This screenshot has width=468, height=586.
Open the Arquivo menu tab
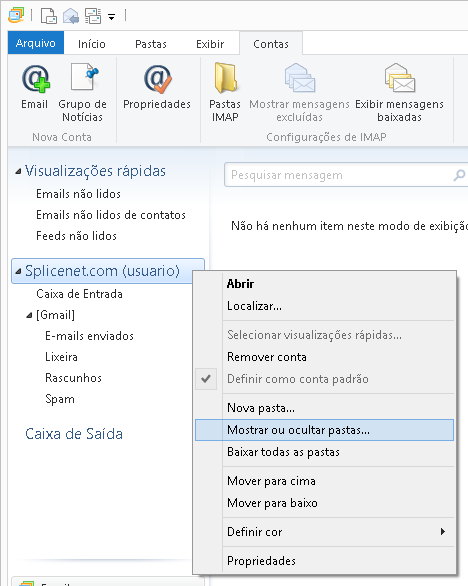pyautogui.click(x=36, y=43)
